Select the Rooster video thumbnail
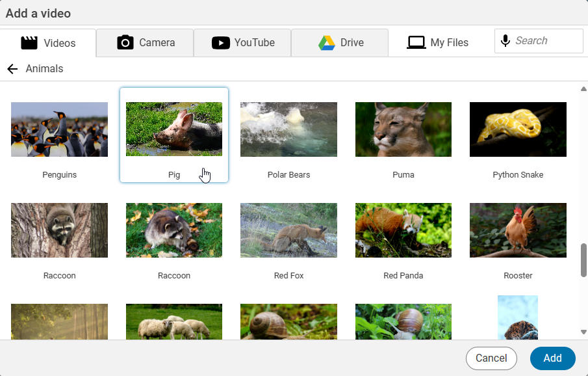This screenshot has width=588, height=376. click(x=518, y=230)
